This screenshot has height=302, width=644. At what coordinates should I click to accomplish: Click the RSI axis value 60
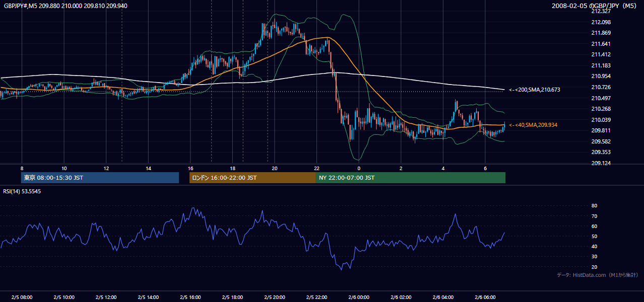click(594, 226)
